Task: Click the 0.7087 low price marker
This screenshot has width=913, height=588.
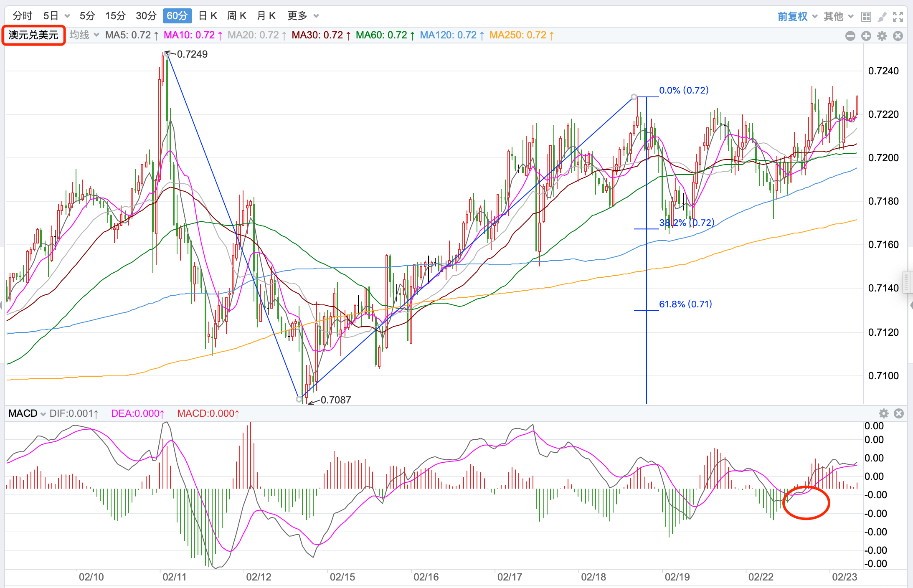Action: click(x=336, y=400)
